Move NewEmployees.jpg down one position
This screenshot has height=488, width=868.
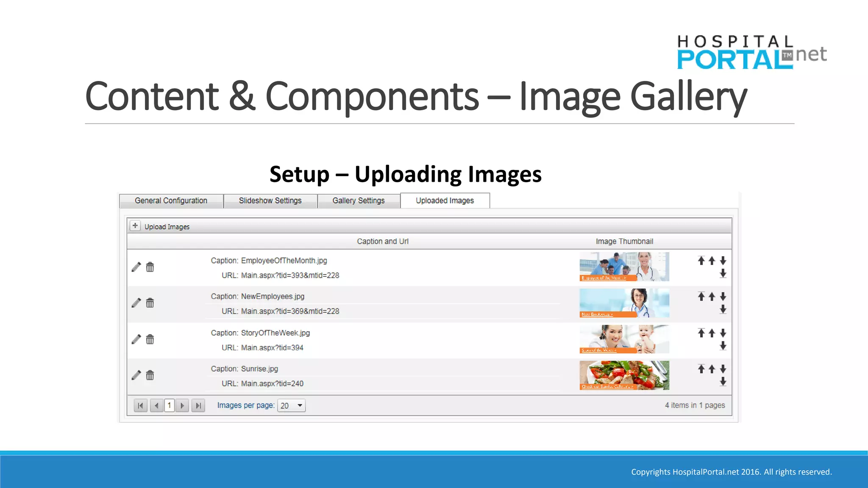click(723, 297)
